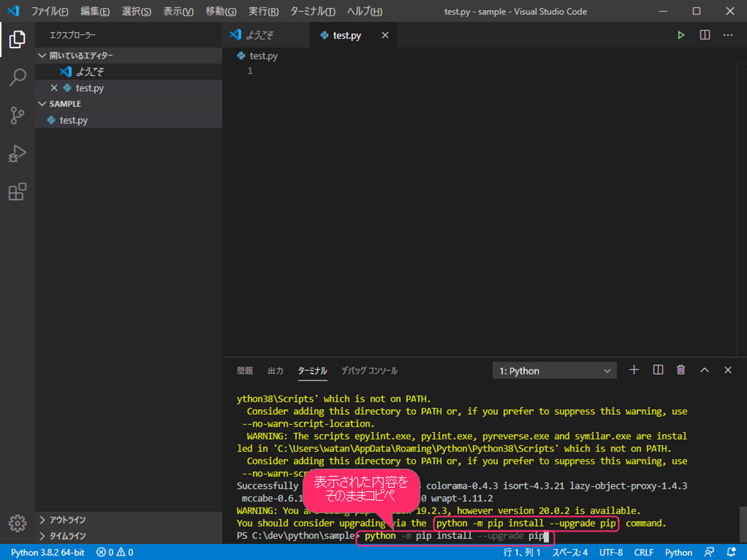The width and height of the screenshot is (747, 560).
Task: Collapse the SAMPLE folder section
Action: [129, 104]
